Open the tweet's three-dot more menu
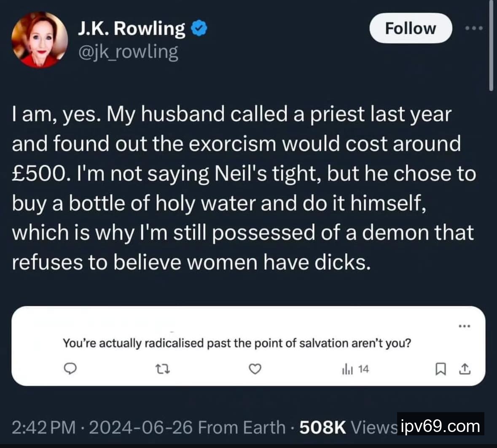This screenshot has height=448, width=497. coord(474,28)
